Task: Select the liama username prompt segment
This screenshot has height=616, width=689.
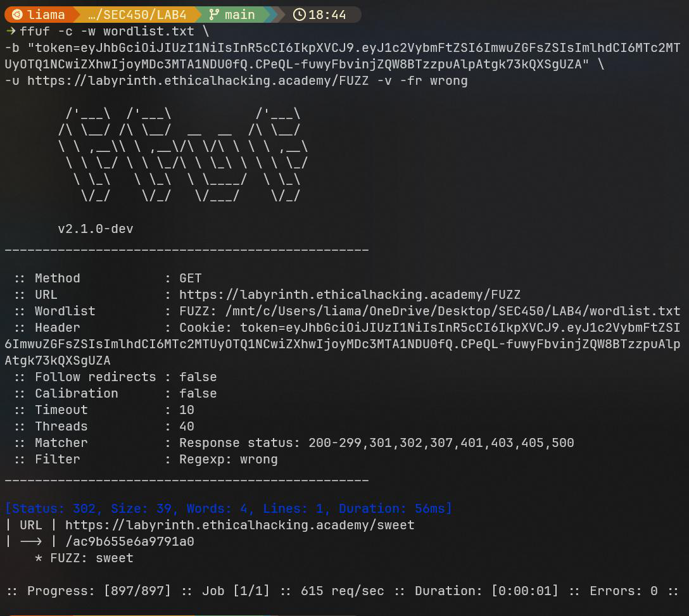Action: pos(46,15)
